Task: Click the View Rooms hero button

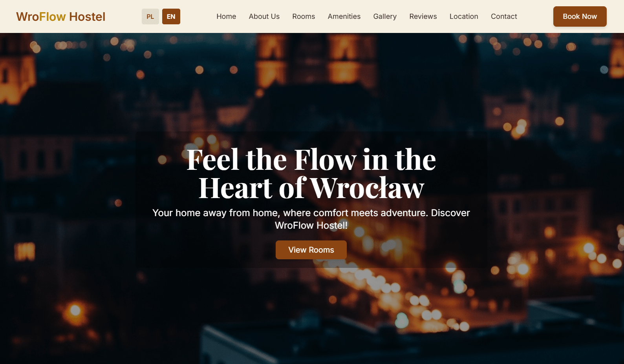Action: pyautogui.click(x=311, y=250)
